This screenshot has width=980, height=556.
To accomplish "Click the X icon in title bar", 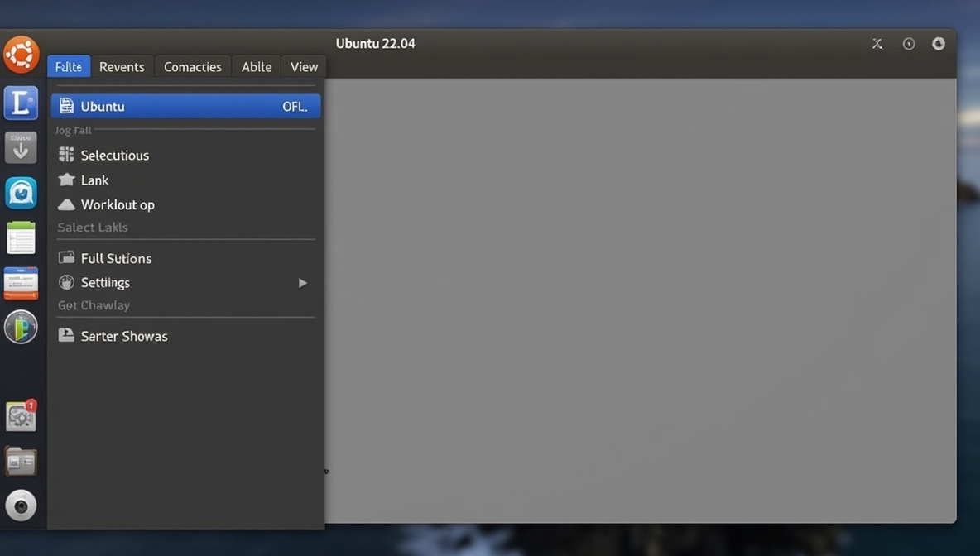I will point(877,44).
